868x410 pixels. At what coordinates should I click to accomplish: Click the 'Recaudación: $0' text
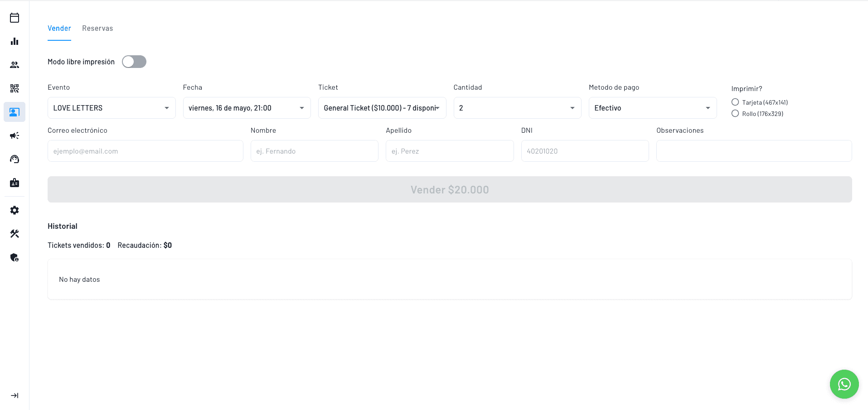(x=145, y=245)
